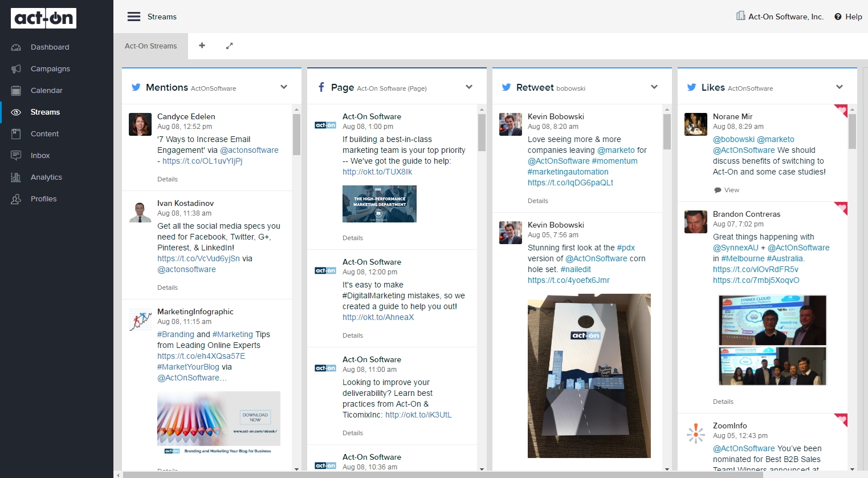Open Dashboard in sidebar
The height and width of the screenshot is (478, 868).
pos(50,47)
